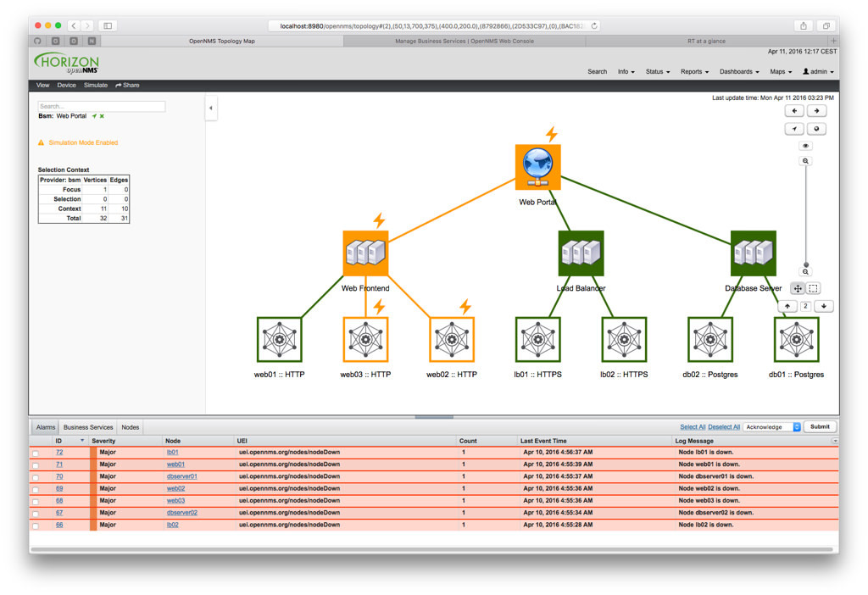
Task: Select the Web Frontend server group icon
Action: (365, 253)
